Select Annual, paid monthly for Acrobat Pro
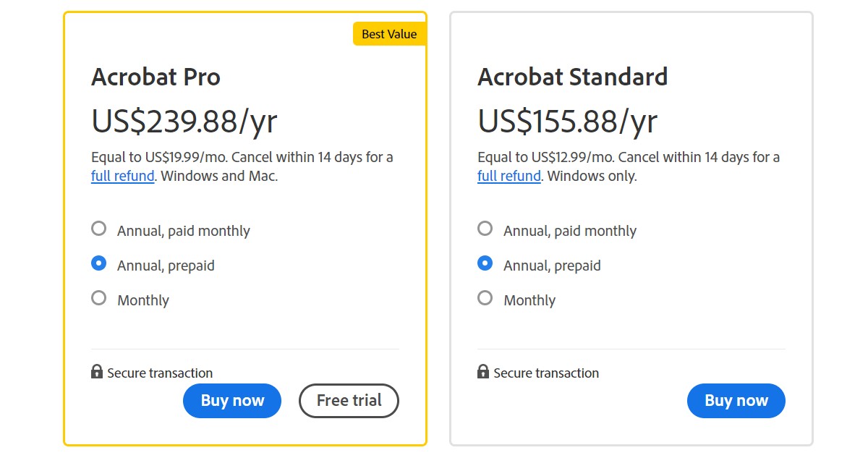This screenshot has width=868, height=458. pos(98,229)
